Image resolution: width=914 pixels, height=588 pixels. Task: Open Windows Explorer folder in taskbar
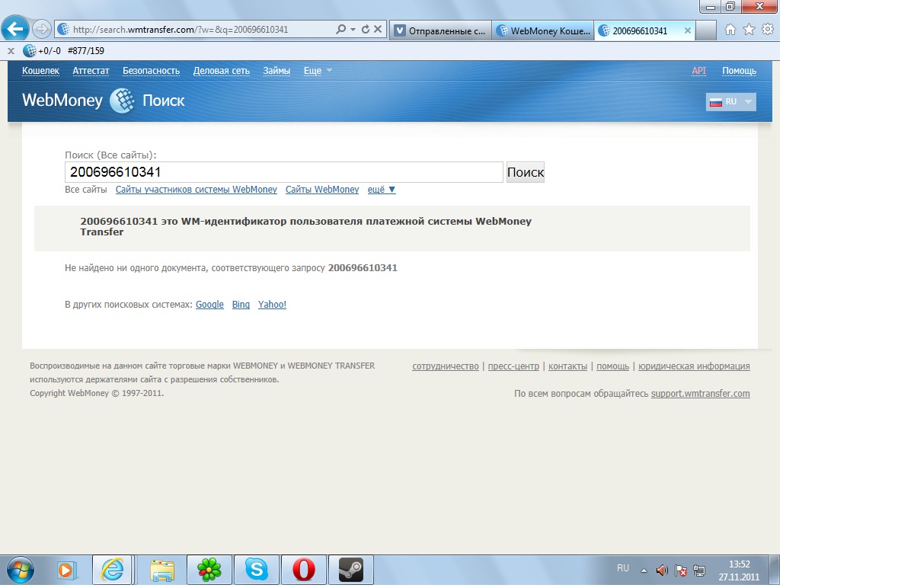point(161,570)
